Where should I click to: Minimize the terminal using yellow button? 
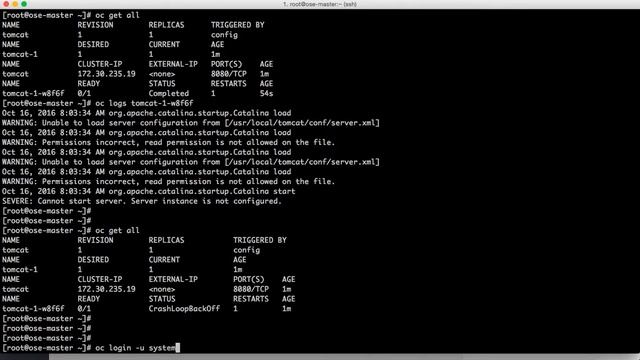pos(15,4)
